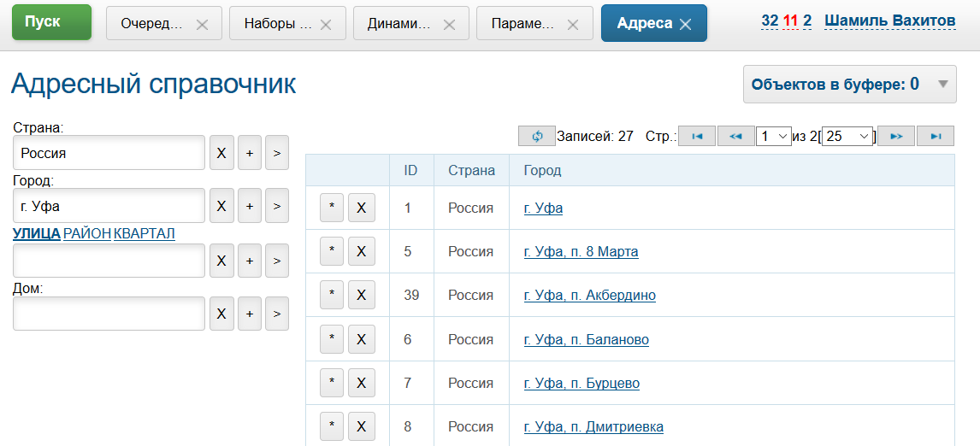980x446 pixels.
Task: Delete the г. Уфа, п. 8 Марта row
Action: [361, 251]
